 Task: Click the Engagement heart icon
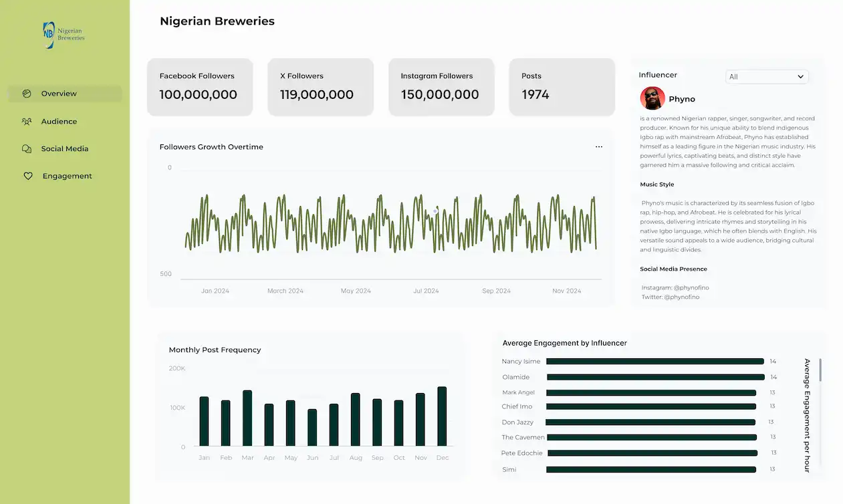tap(28, 176)
